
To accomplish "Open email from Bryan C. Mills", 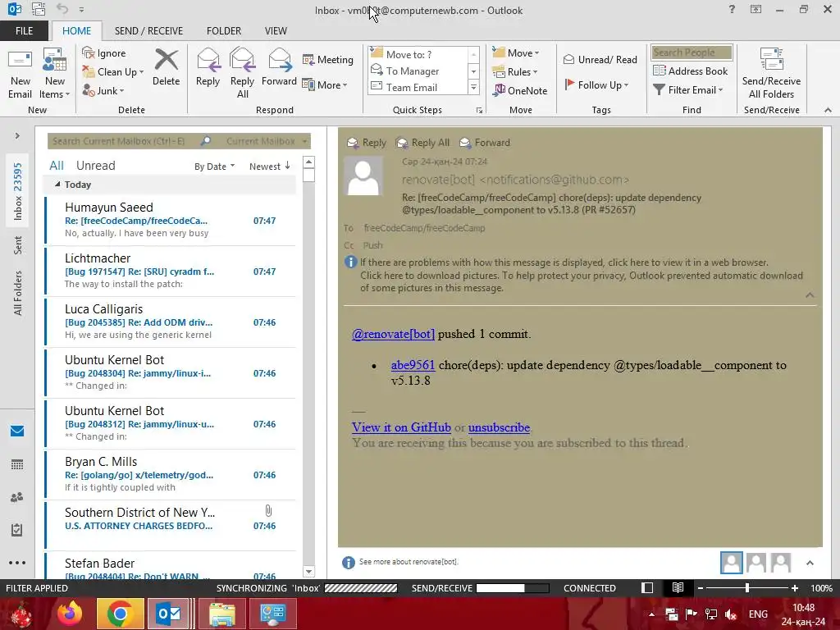I will coord(171,475).
